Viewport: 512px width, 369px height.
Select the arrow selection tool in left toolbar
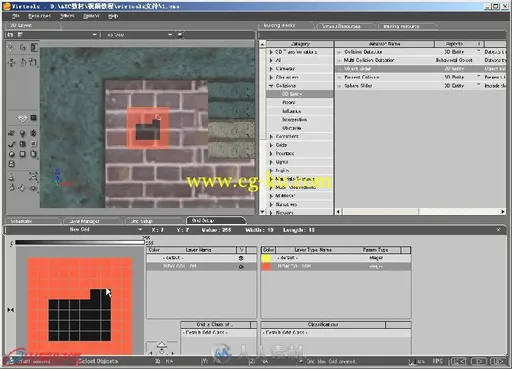(12, 48)
